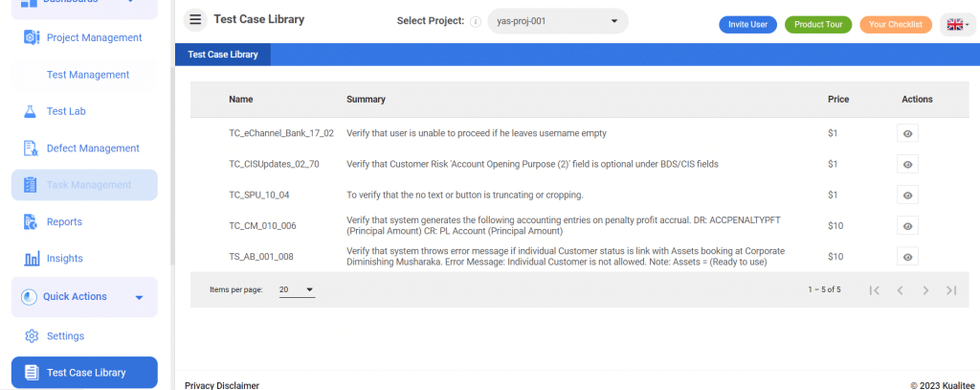Expand the language flag dropdown
Viewport: 980px width, 390px height.
tap(958, 25)
